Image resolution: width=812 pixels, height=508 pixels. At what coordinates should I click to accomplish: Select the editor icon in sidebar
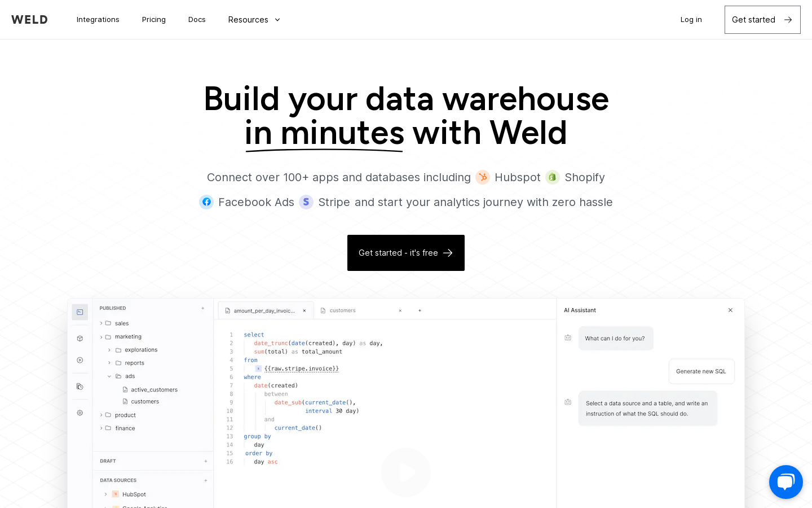(80, 312)
